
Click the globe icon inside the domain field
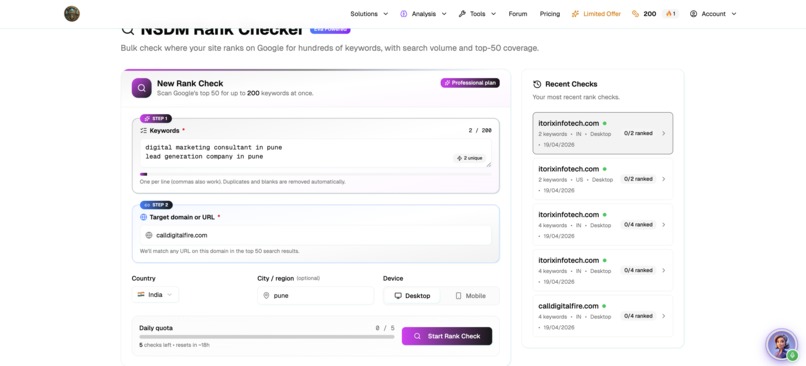click(x=149, y=235)
